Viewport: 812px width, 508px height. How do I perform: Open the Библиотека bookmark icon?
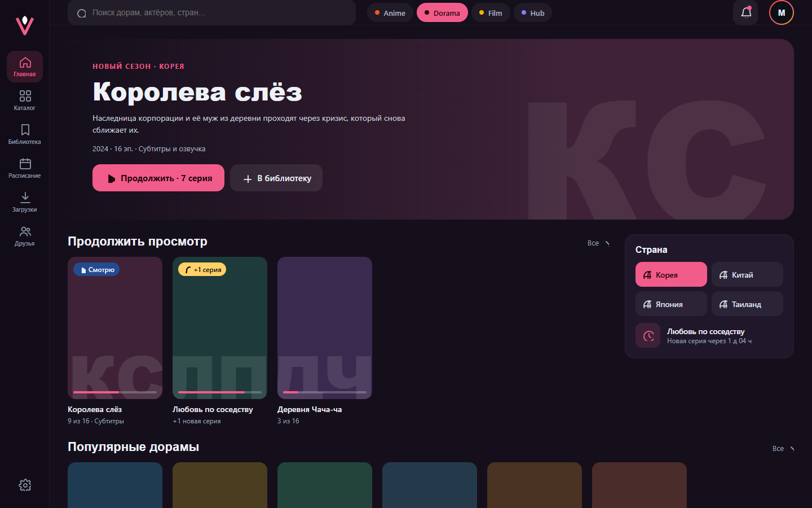click(x=25, y=134)
